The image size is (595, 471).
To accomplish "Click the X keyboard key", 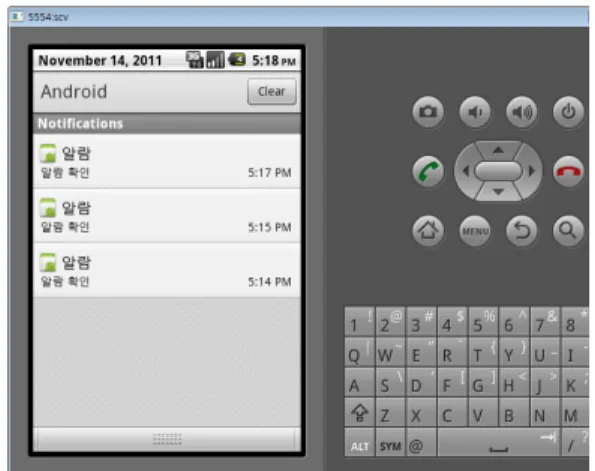I will [x=422, y=413].
